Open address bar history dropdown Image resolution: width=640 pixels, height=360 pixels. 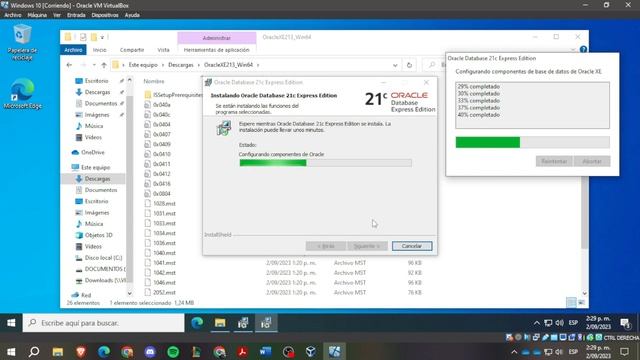click(x=395, y=65)
